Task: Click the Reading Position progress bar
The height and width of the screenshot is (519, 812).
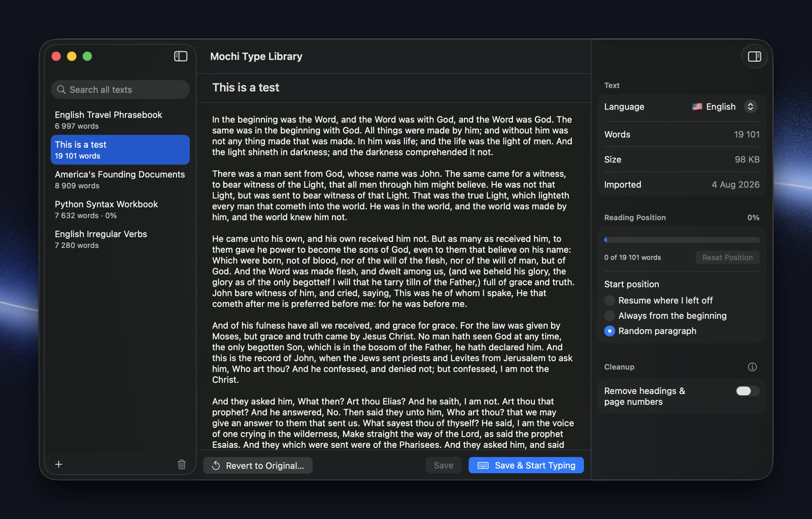Action: [682, 240]
